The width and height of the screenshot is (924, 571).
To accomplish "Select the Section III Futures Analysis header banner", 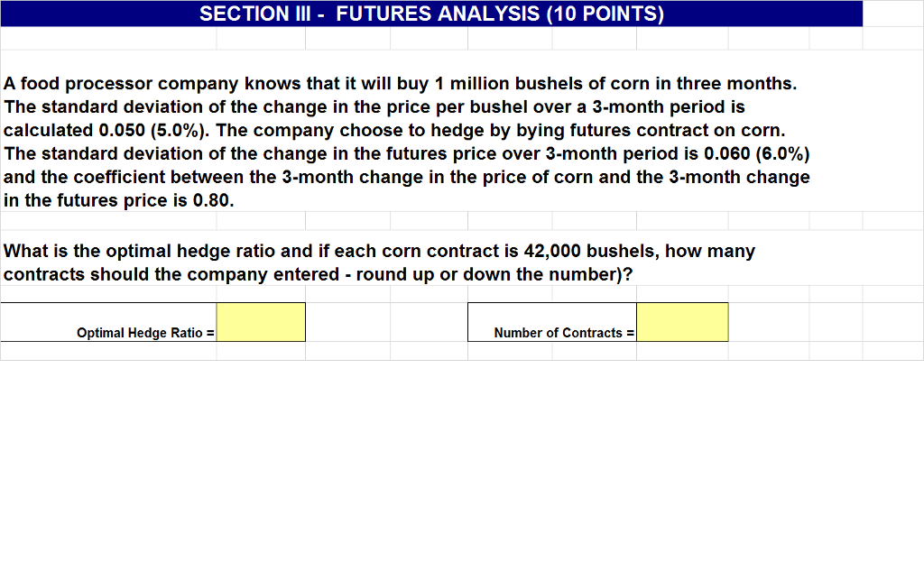I will pos(431,14).
